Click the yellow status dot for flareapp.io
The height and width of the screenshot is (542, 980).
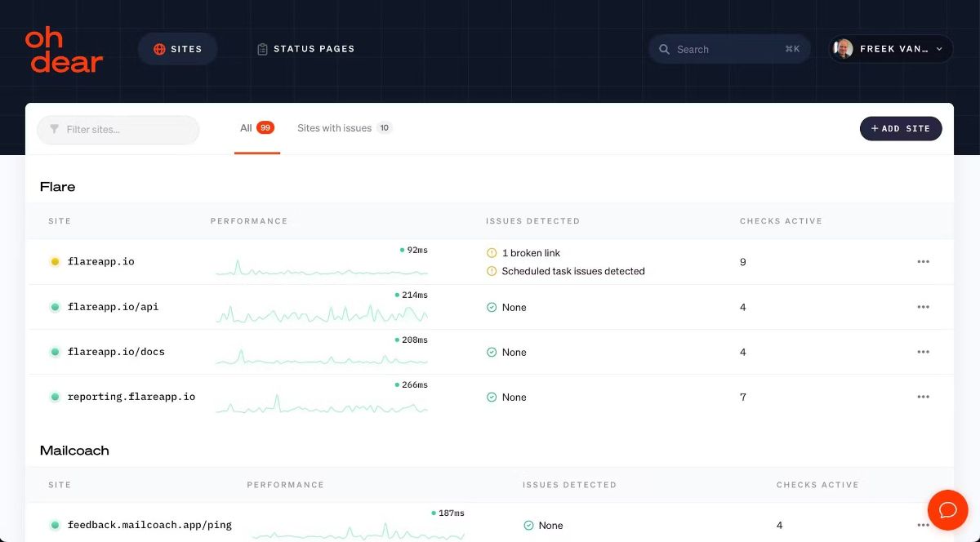[x=55, y=262]
